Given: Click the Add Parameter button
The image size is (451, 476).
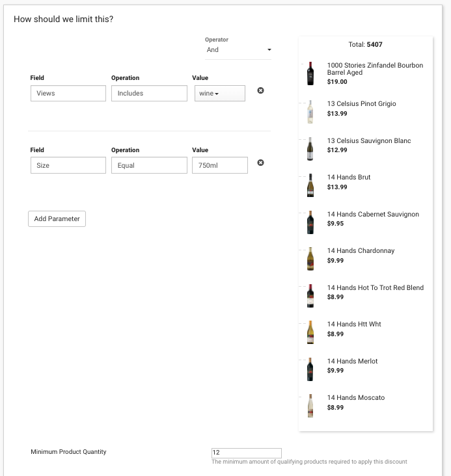Looking at the screenshot, I should (57, 219).
